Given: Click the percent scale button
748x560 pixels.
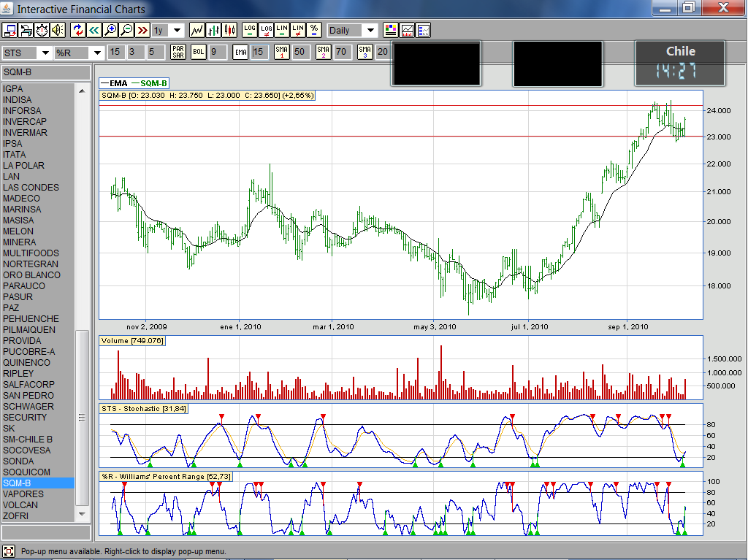Looking at the screenshot, I should (x=313, y=30).
